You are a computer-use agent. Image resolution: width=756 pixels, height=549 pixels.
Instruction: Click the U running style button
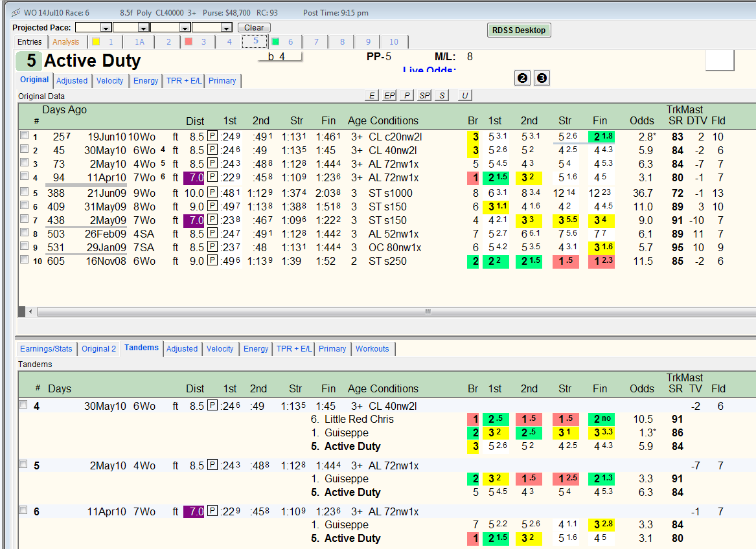(464, 95)
